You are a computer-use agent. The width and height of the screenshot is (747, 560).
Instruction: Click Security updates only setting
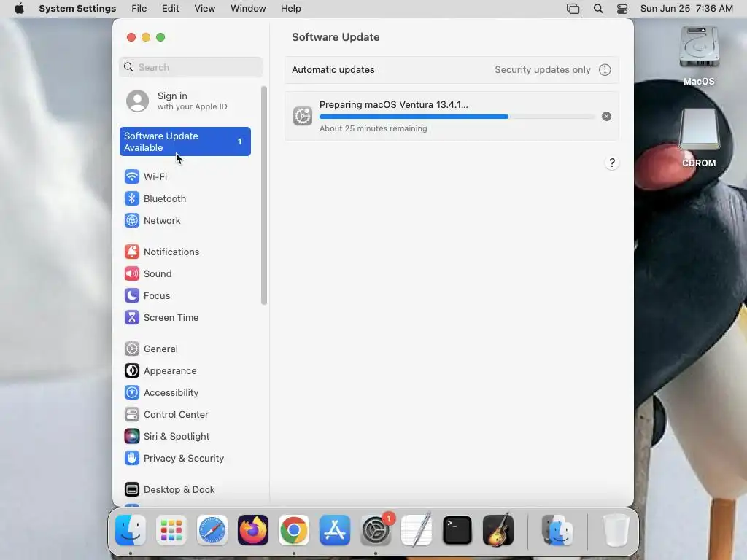[x=543, y=70]
